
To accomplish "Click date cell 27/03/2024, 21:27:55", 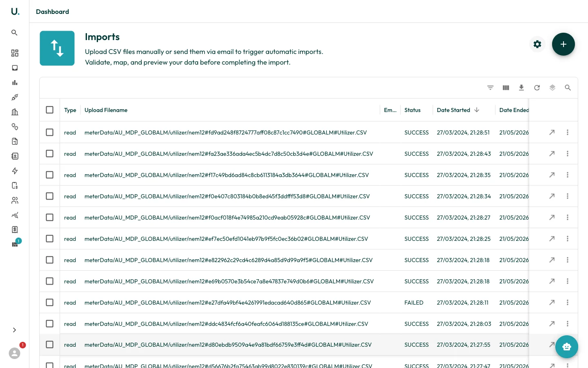I will click(463, 345).
